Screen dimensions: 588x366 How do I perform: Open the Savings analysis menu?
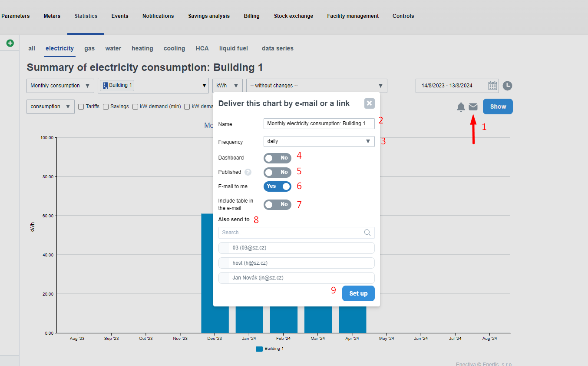pos(209,16)
